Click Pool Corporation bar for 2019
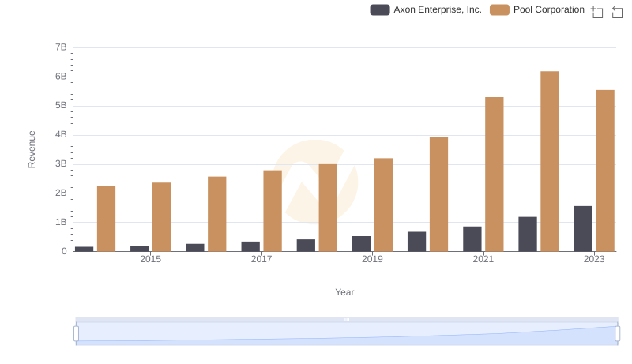Screen dimensions: 632x364 383,205
